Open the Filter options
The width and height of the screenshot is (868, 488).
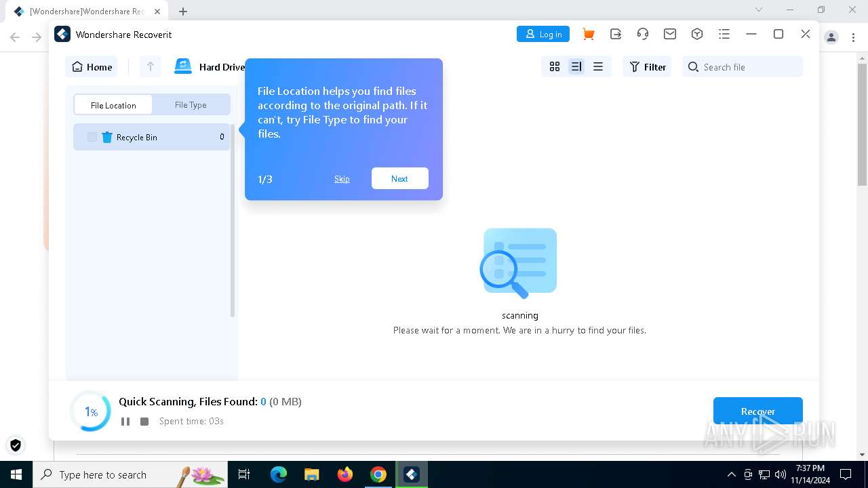pyautogui.click(x=647, y=66)
